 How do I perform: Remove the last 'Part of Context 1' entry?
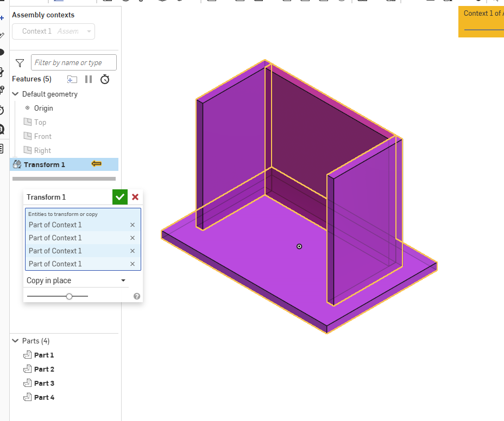[x=133, y=264]
